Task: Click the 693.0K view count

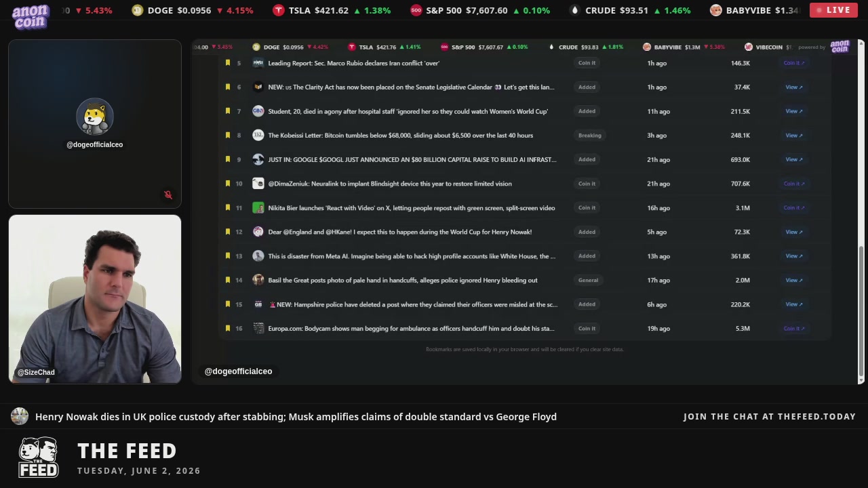Action: tap(741, 159)
